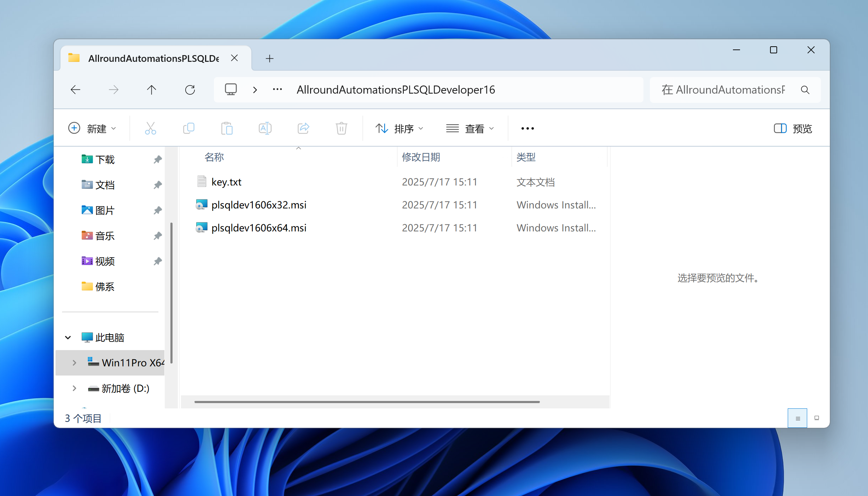Expand the 新加卷 (D:) drive
The image size is (868, 496).
coord(74,388)
